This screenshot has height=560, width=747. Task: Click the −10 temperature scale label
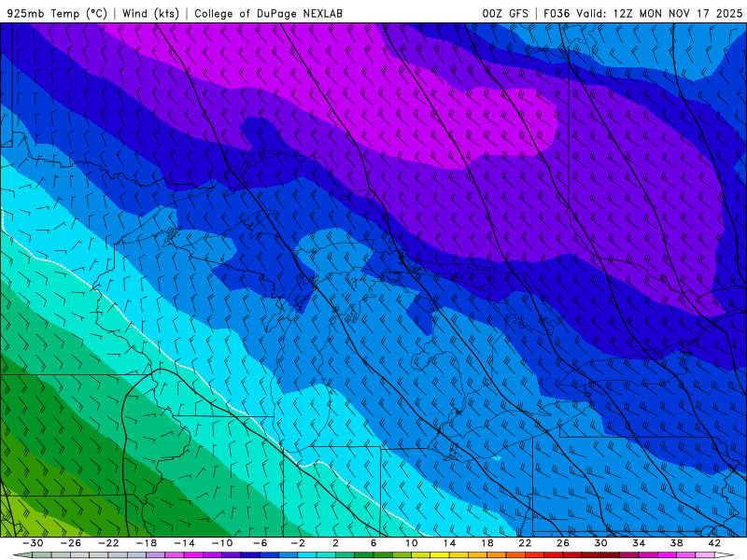point(222,543)
